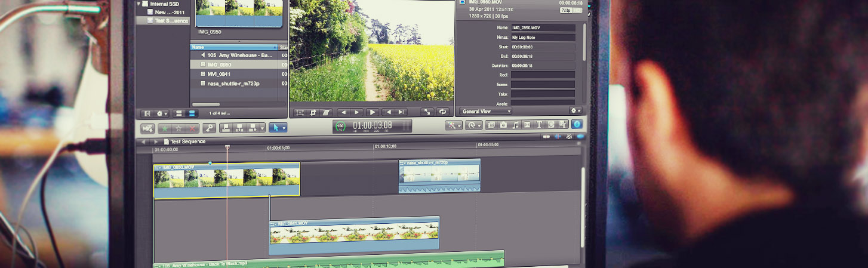Click the empty Scene field
This screenshot has height=268, width=868.
543,85
